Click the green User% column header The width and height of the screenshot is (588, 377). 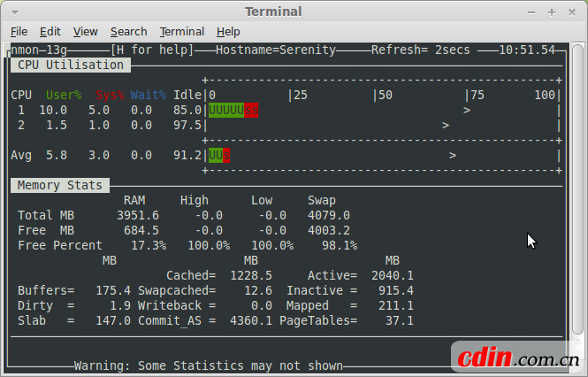click(x=64, y=95)
